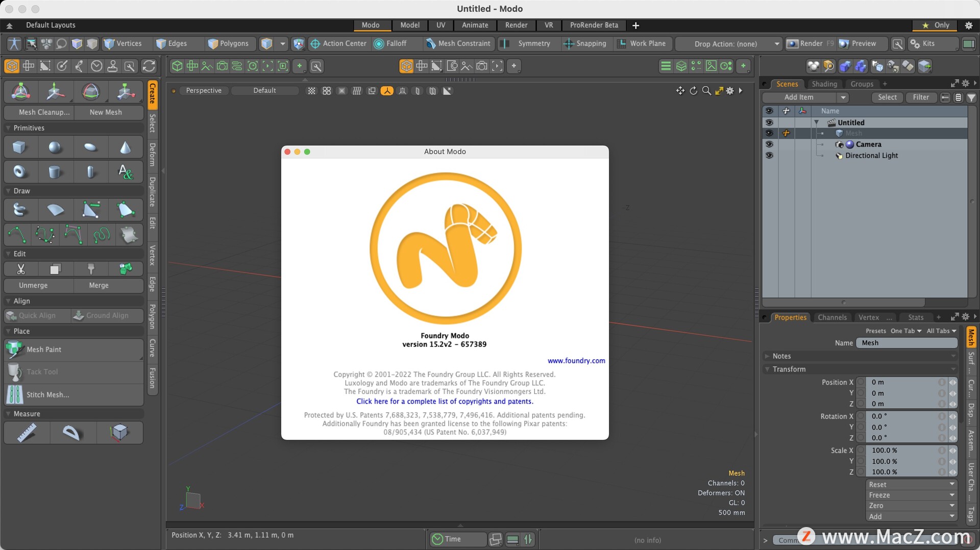Click complete list of copyrights link

(x=445, y=402)
